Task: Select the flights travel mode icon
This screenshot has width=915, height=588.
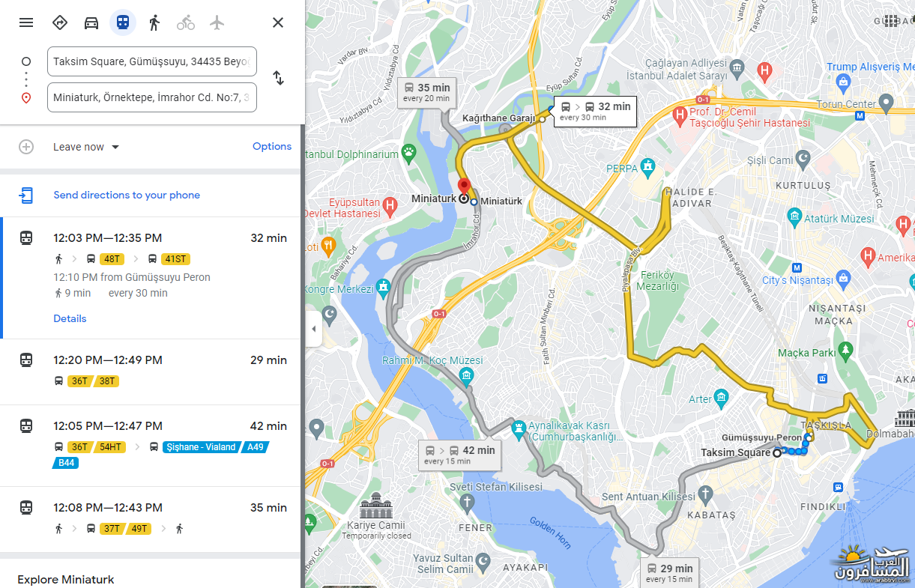Action: pyautogui.click(x=217, y=22)
